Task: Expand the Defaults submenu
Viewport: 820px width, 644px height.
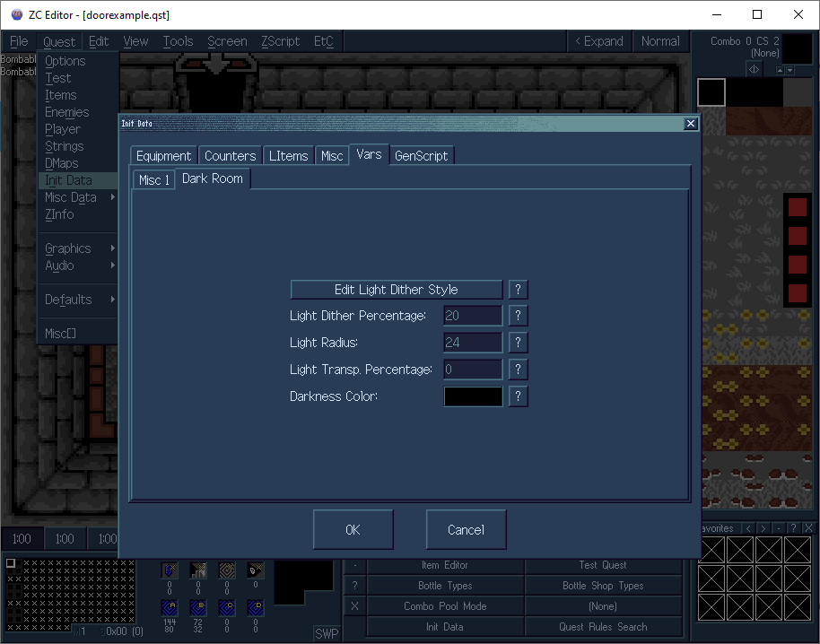Action: [x=78, y=299]
